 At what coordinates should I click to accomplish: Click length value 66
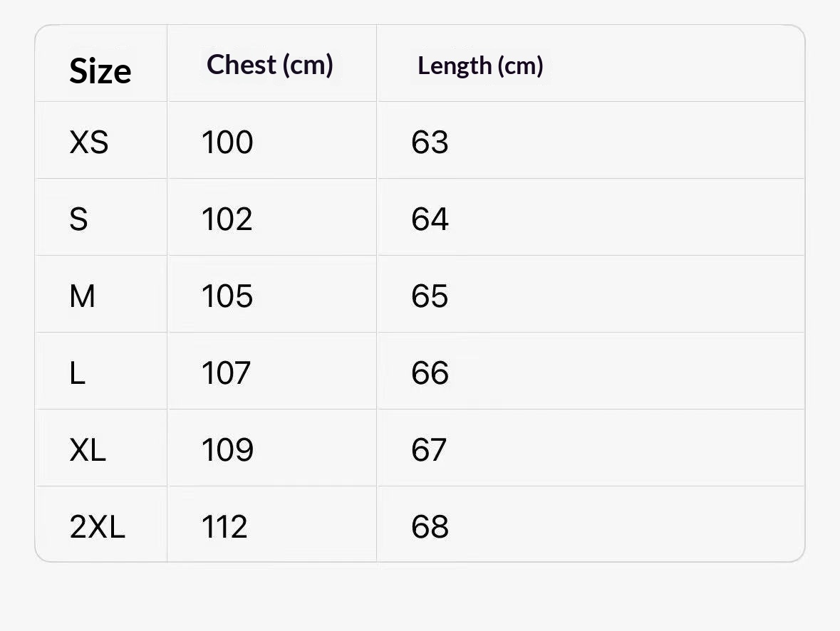pyautogui.click(x=430, y=372)
